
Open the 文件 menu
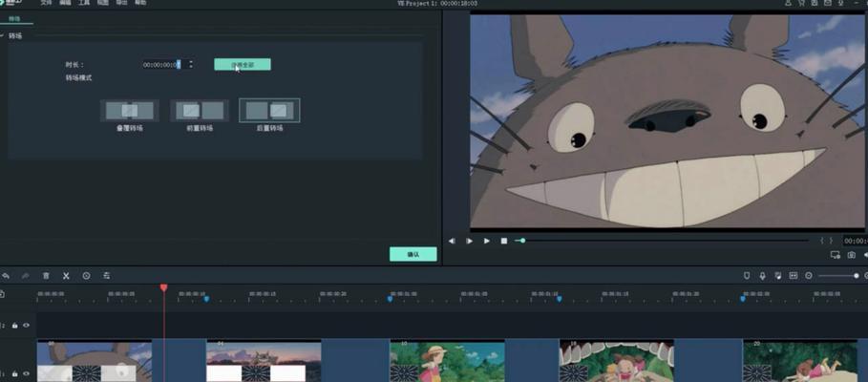coord(46,3)
